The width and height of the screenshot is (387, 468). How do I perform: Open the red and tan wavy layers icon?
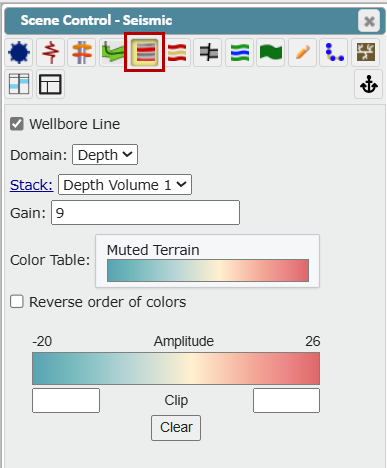pos(177,52)
